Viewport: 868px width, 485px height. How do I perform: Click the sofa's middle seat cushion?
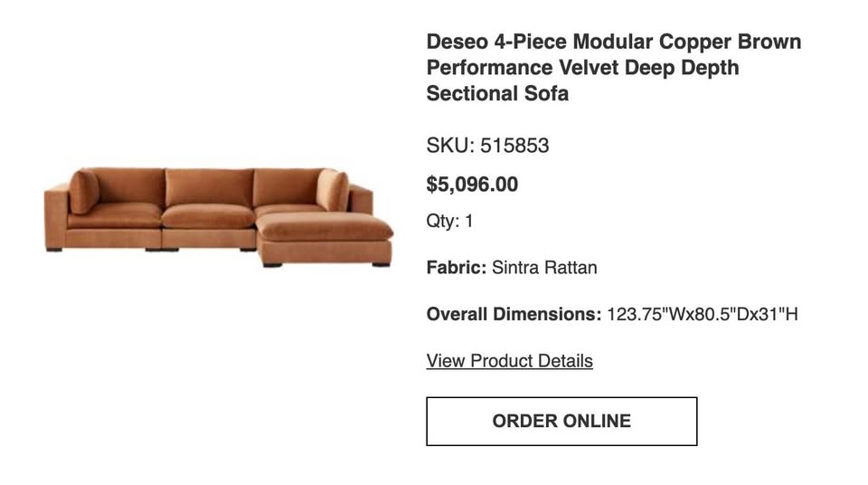(x=208, y=216)
